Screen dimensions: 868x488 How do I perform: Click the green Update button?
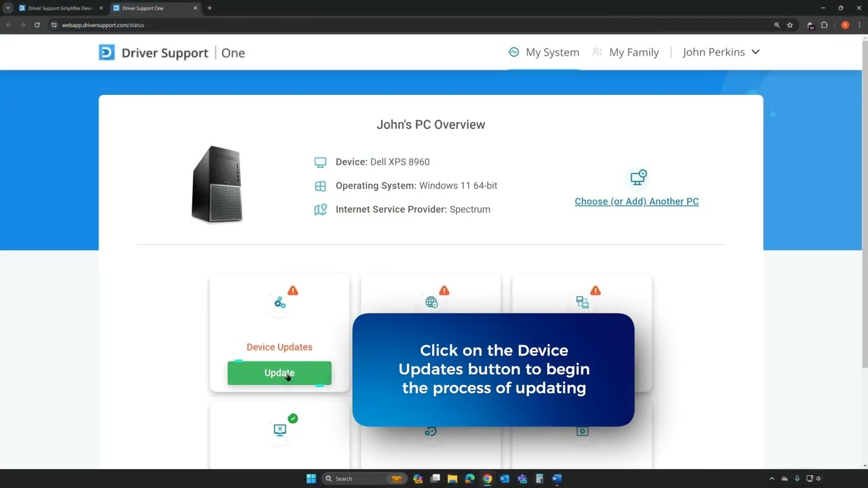click(279, 373)
